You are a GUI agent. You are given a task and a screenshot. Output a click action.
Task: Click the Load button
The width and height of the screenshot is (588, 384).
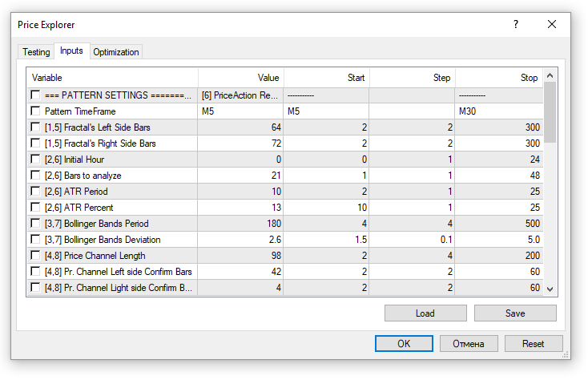tap(425, 313)
